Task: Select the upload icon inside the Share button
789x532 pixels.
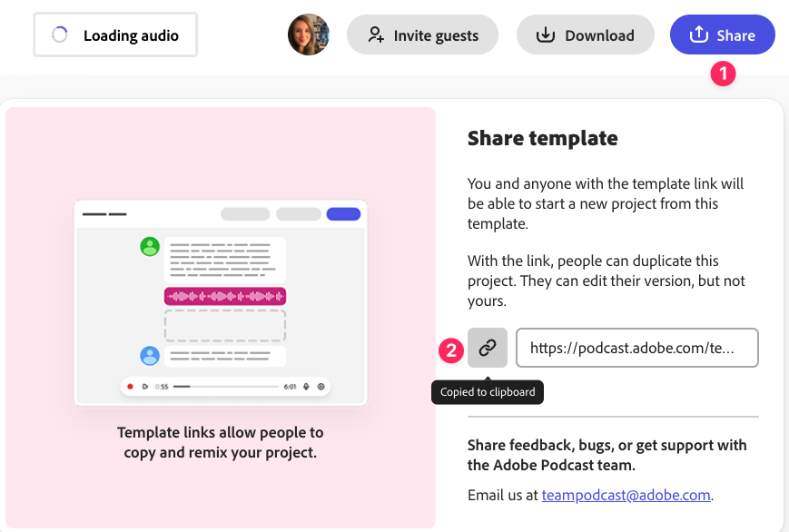Action: coord(699,34)
